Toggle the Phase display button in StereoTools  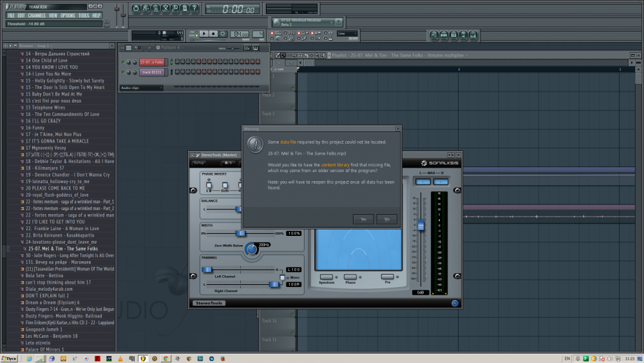click(350, 277)
